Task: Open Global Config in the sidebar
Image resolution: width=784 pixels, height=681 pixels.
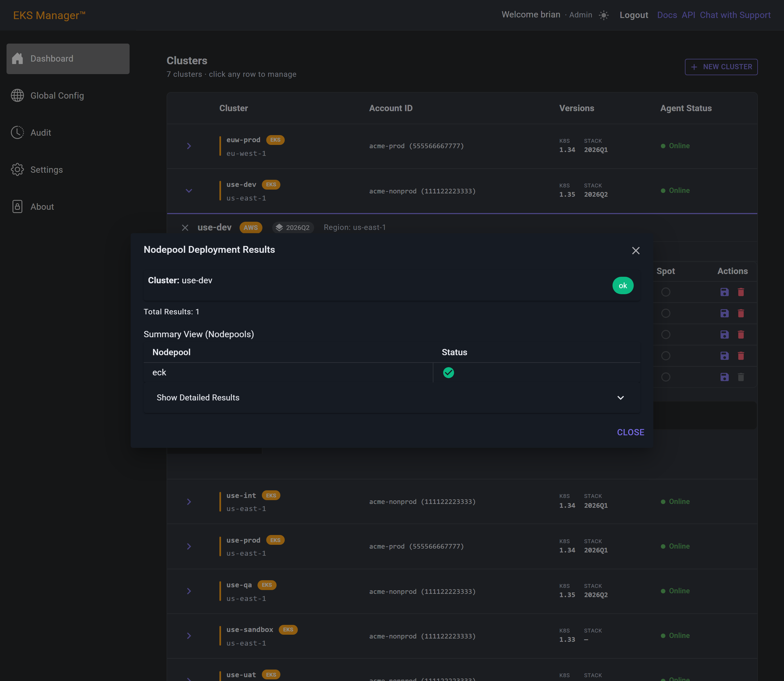Action: (x=68, y=95)
